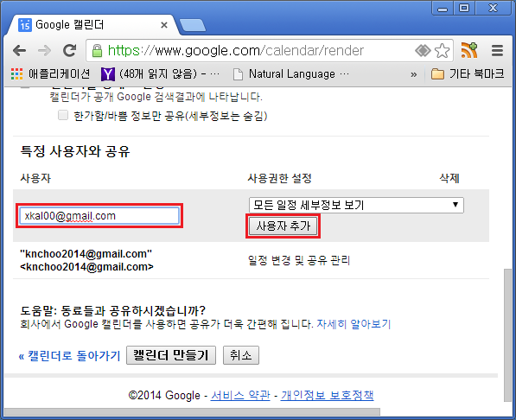Click the email input with xkal00@gmail.com

[x=99, y=215]
